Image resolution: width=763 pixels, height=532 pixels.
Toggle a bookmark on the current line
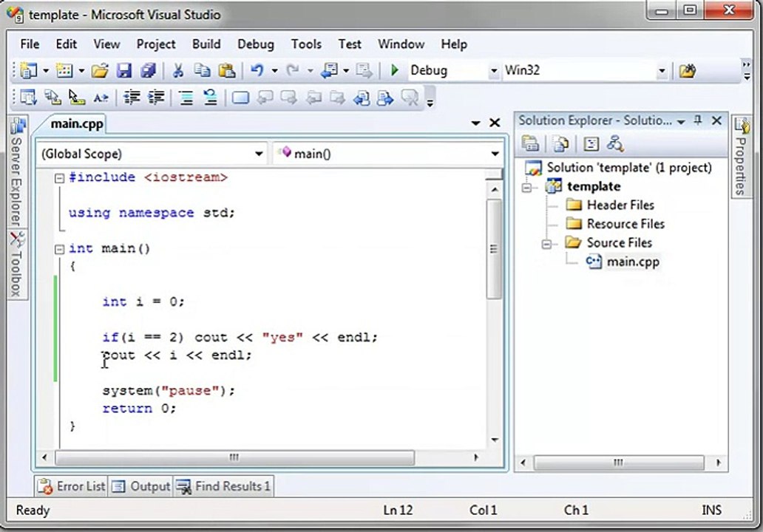(240, 98)
